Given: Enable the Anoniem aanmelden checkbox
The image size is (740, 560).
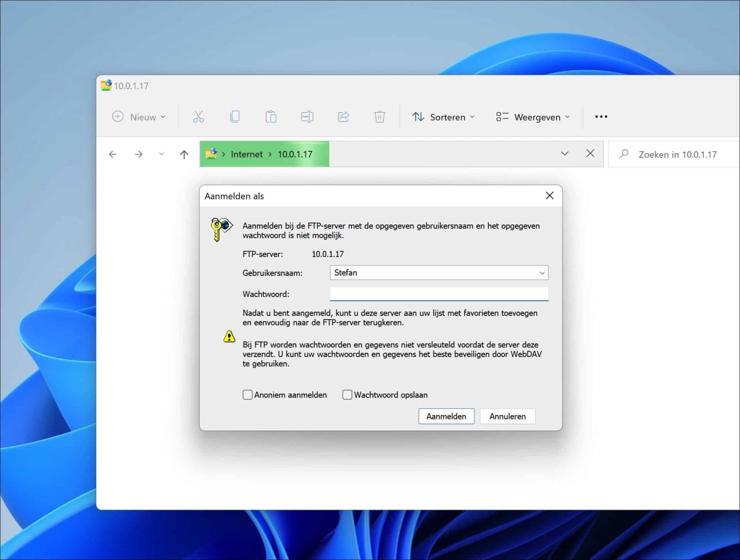Looking at the screenshot, I should [247, 395].
